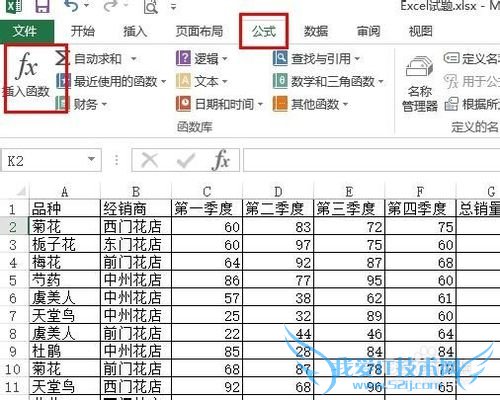Open the Financial functions book icon
This screenshot has height=400, width=500.
62,104
